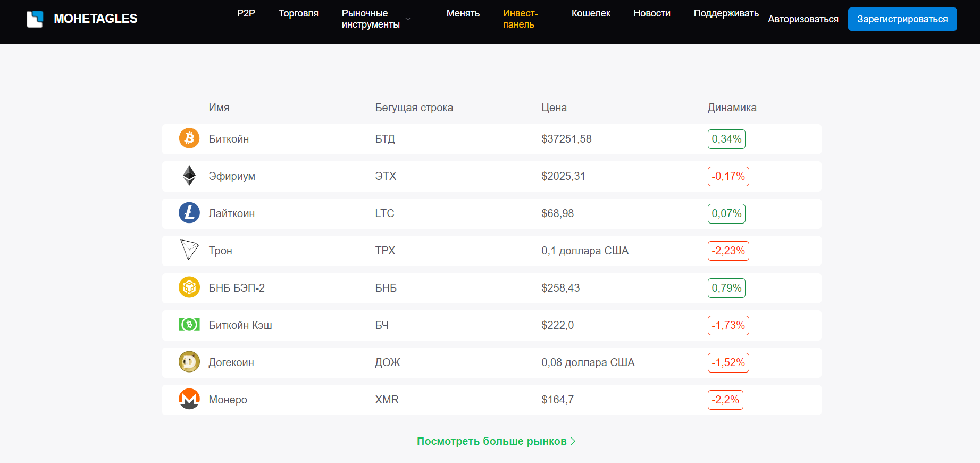Click the -0,17% change badge
Viewport: 980px width, 463px height.
(728, 176)
